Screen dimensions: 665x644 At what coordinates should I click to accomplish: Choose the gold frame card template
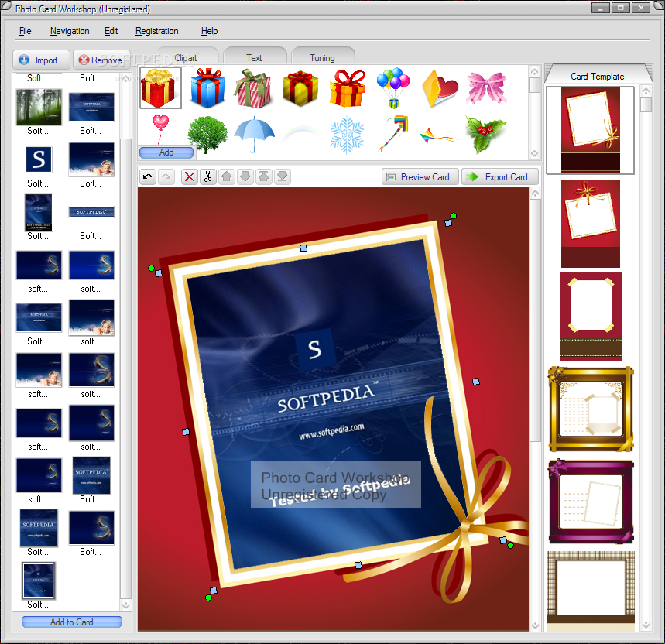click(x=591, y=409)
